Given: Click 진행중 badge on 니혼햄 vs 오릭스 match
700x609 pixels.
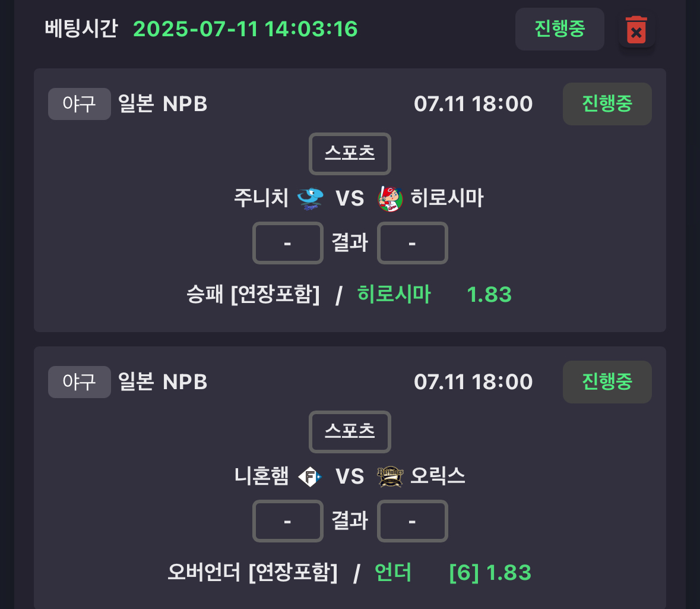Looking at the screenshot, I should point(607,381).
